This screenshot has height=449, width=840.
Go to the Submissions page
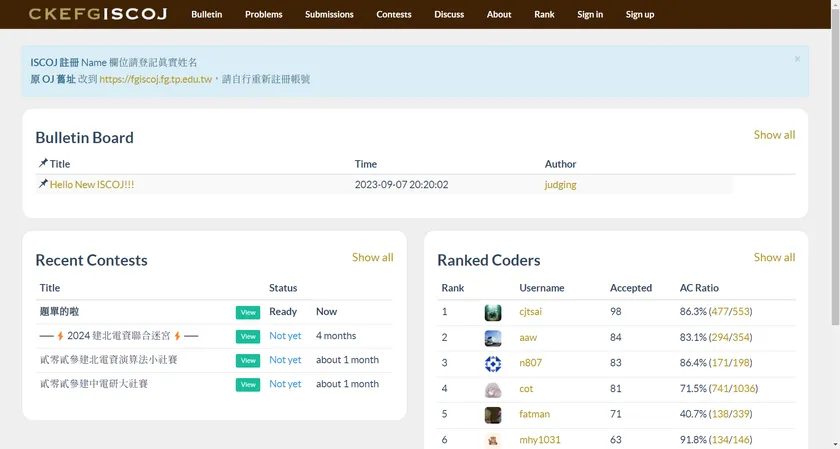tap(329, 14)
